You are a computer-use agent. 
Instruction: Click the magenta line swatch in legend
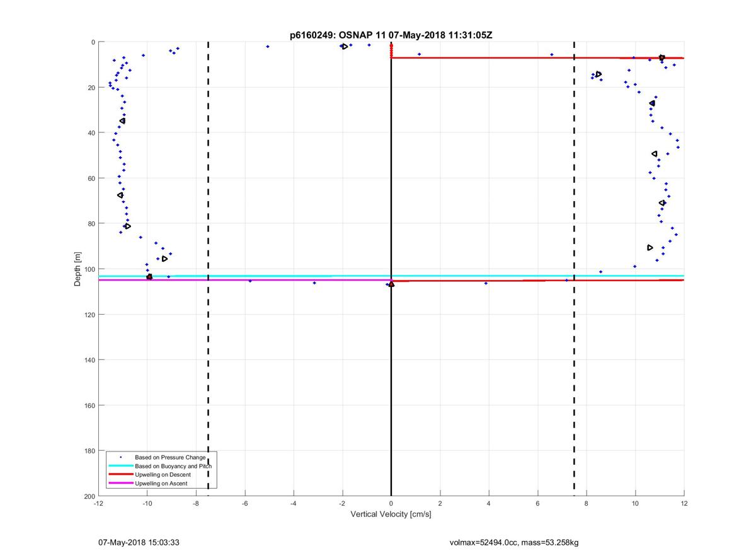pyautogui.click(x=120, y=484)
